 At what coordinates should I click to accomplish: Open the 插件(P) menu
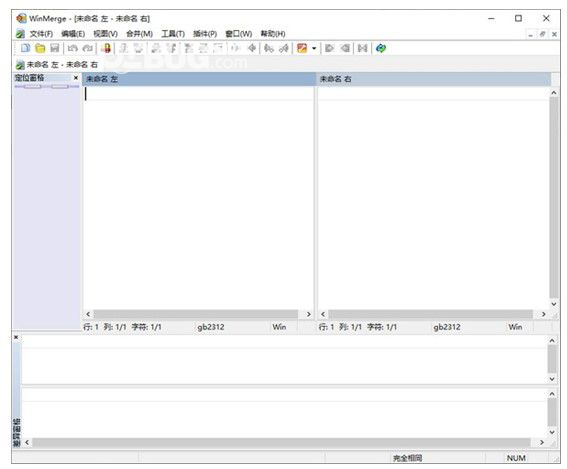pyautogui.click(x=205, y=34)
